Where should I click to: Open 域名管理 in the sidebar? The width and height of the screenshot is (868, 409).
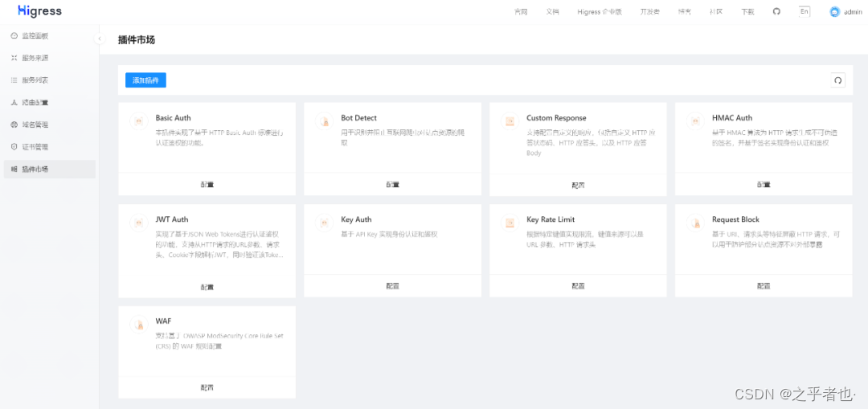(x=50, y=125)
